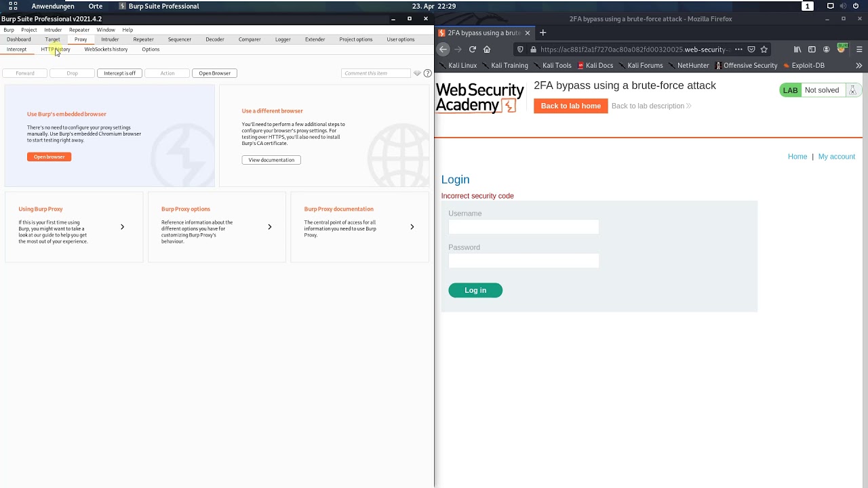Click the padlock site security icon
The height and width of the screenshot is (488, 868).
[x=534, y=49]
